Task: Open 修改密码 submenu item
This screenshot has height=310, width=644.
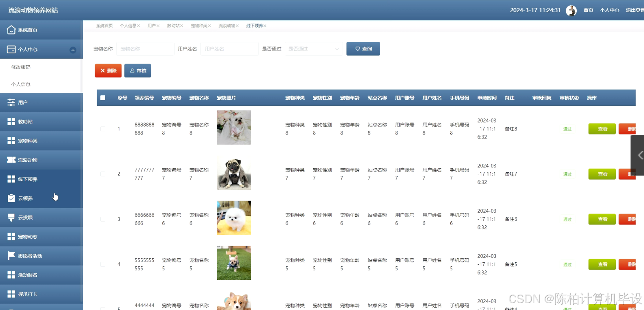Action: click(21, 67)
